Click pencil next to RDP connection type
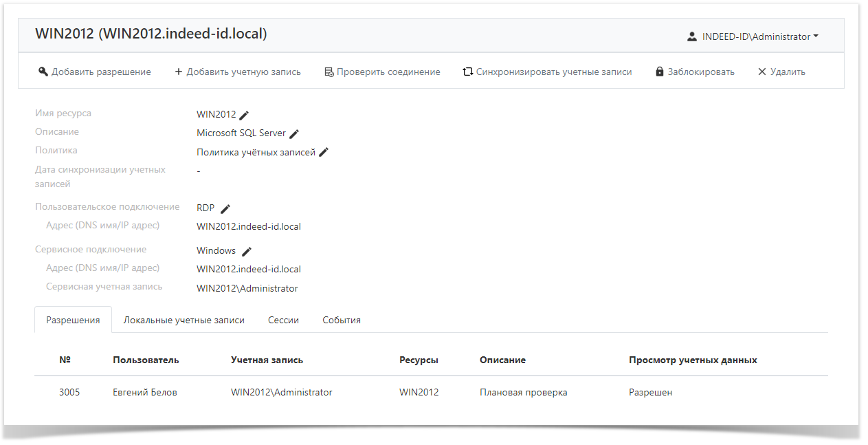The width and height of the screenshot is (868, 445). tap(225, 207)
